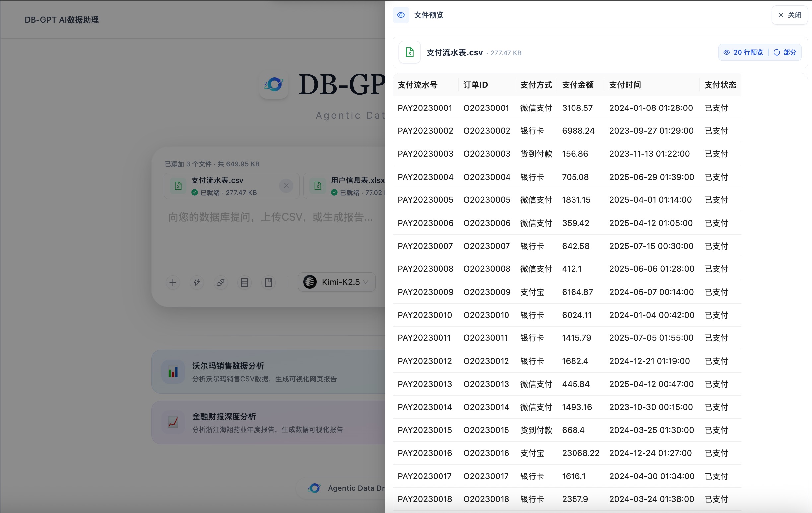Select amount cell 23068.22
The image size is (812, 513).
(x=581, y=453)
